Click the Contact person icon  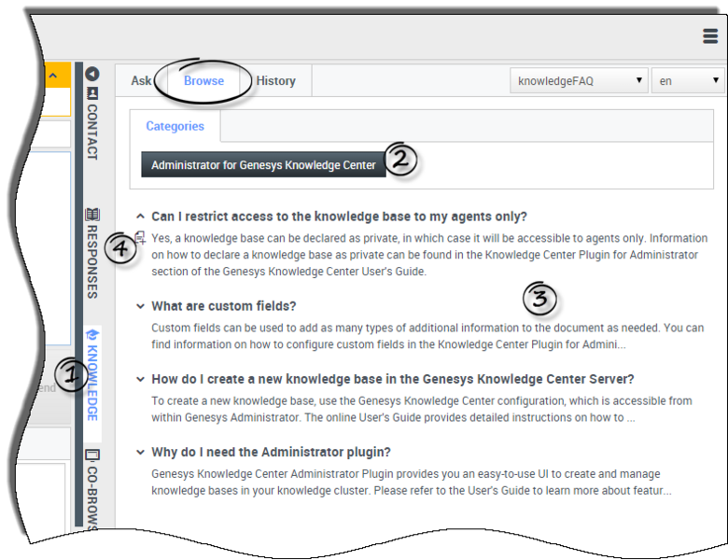coord(92,93)
